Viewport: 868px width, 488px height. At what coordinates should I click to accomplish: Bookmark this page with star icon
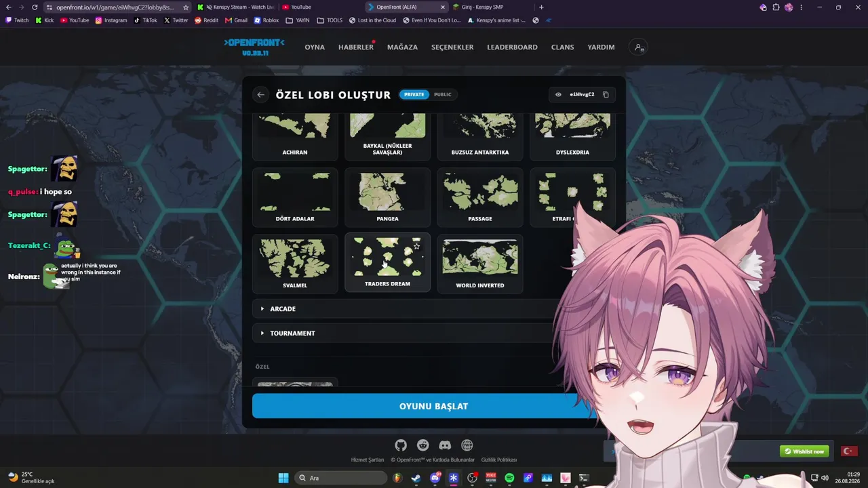tap(186, 7)
